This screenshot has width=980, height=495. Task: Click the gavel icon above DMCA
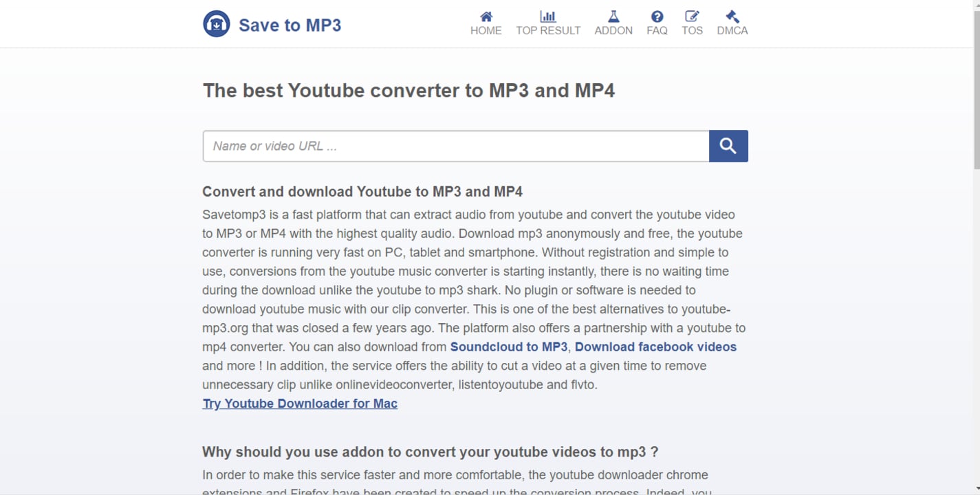point(732,16)
